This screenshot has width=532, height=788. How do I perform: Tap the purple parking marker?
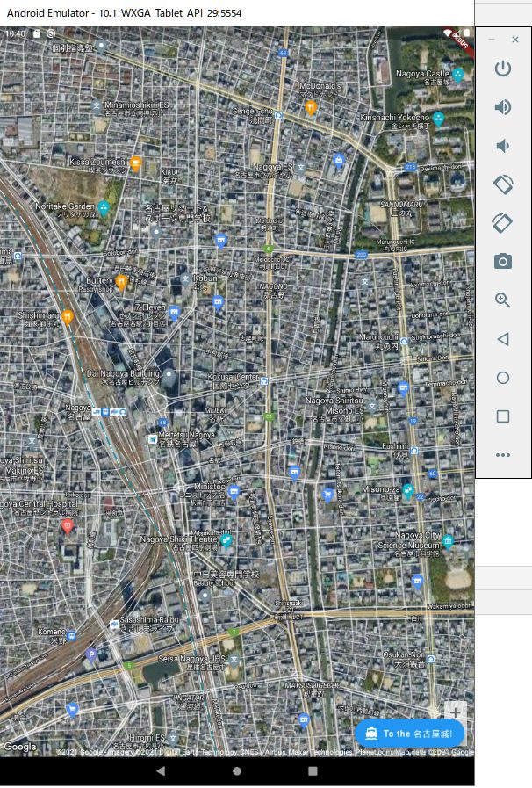click(x=91, y=654)
